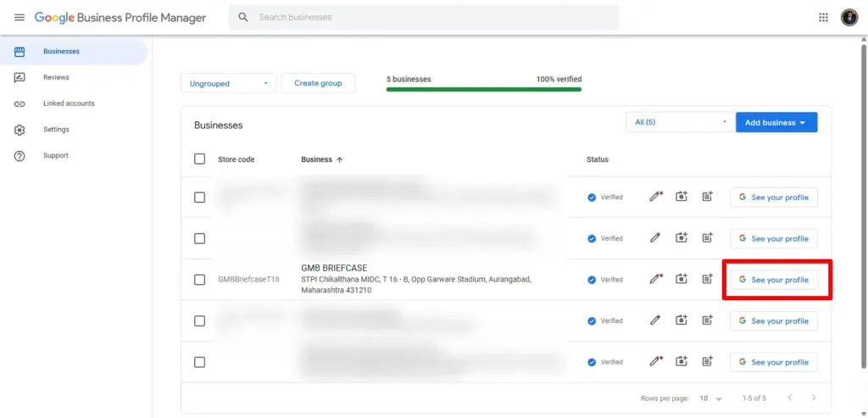Screen dimensions: 868x418
Task: Click the second row's edit pencil icon
Action: tap(655, 238)
